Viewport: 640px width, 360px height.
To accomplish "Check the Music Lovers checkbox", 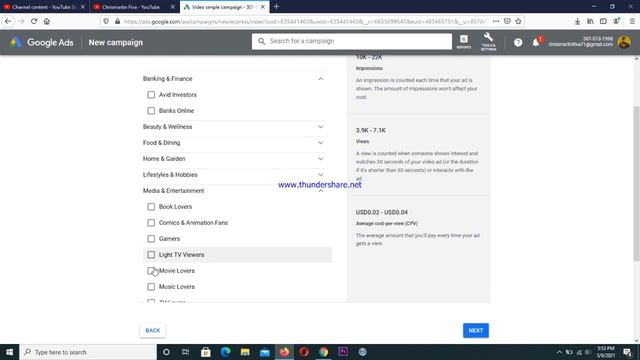I will pyautogui.click(x=151, y=287).
